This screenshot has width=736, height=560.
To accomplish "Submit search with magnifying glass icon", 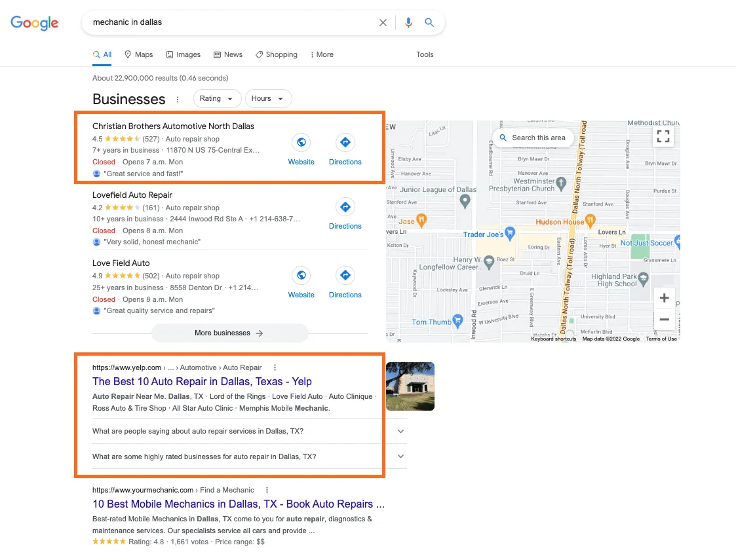I will click(x=429, y=22).
